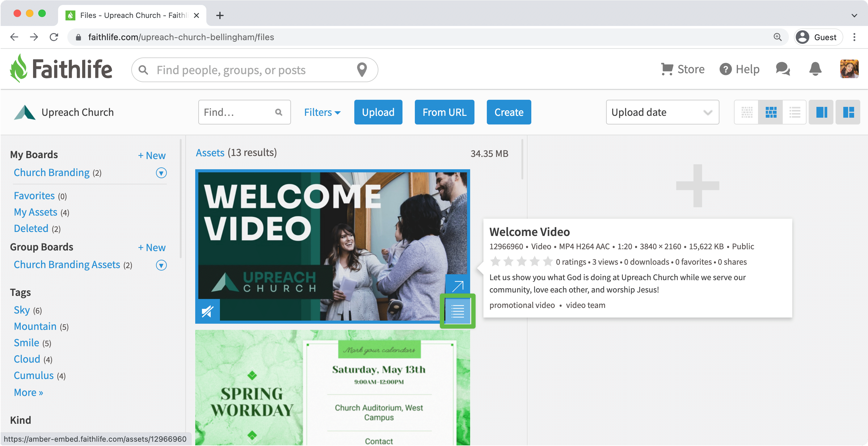Click the Upreach Church group name
This screenshot has width=868, height=446.
78,112
